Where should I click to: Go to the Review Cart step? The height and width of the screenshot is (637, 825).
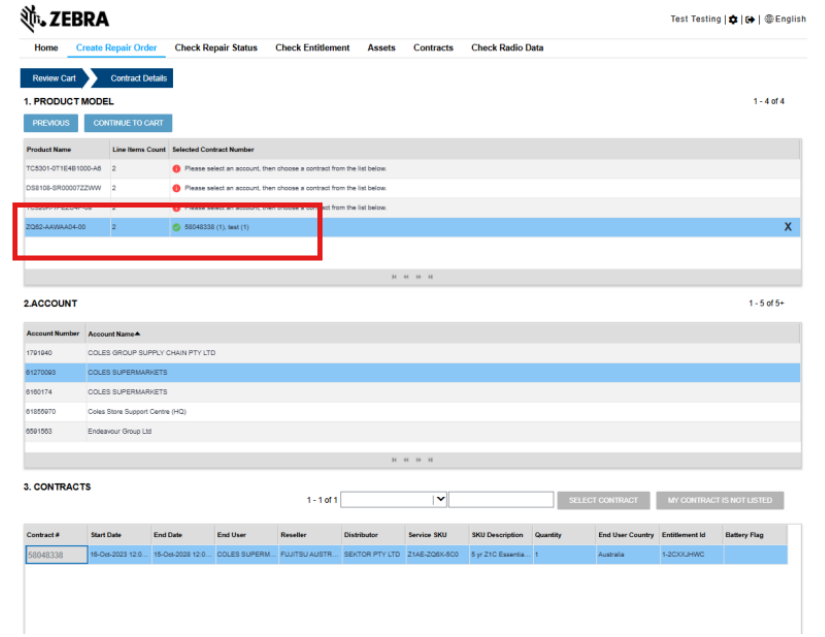(x=54, y=78)
